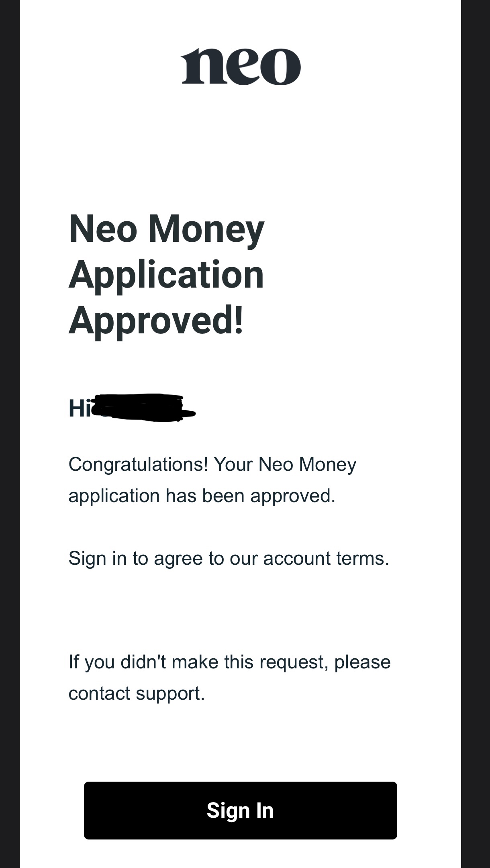
Task: Click the word 'please' in last paragraph
Action: click(x=362, y=663)
